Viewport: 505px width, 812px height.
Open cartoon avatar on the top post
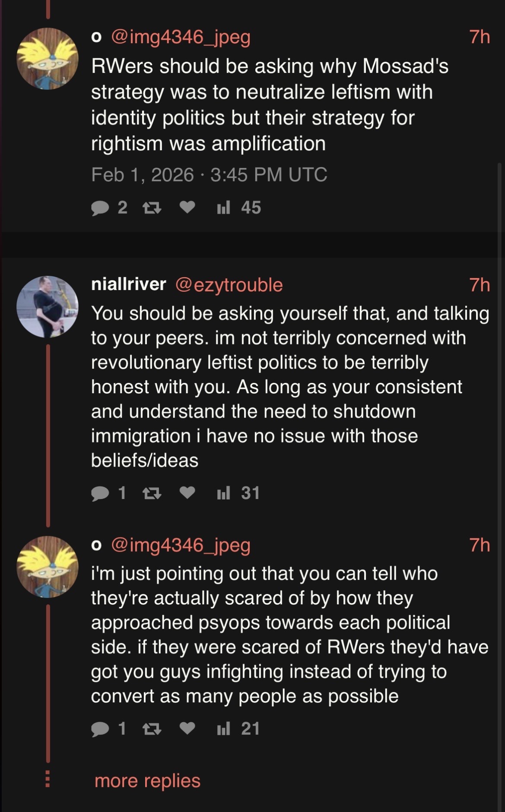pyautogui.click(x=48, y=59)
